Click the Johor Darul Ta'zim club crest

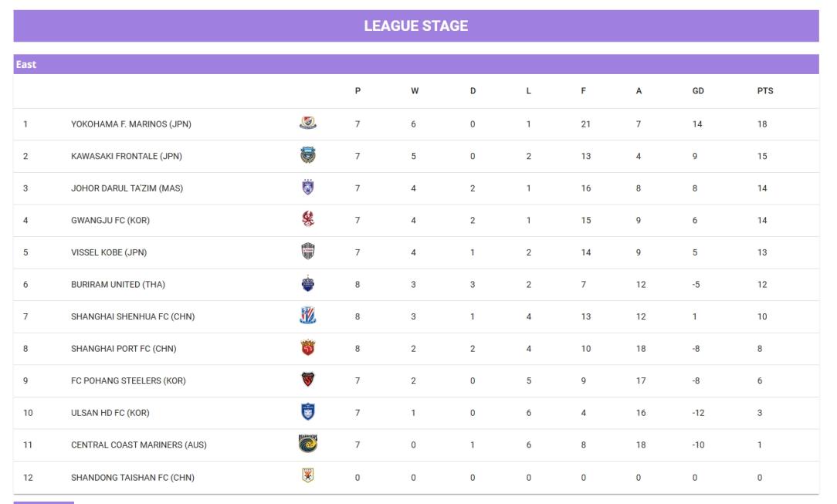coord(307,188)
